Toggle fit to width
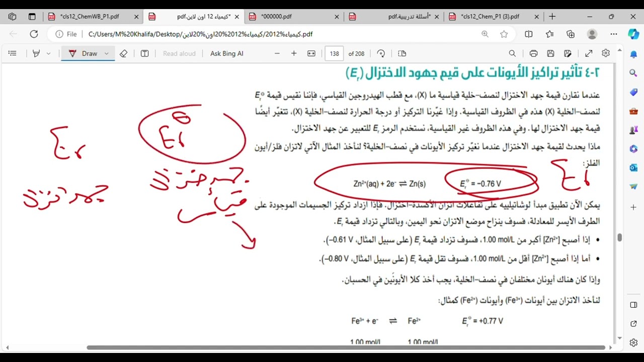644x362 pixels. click(311, 53)
